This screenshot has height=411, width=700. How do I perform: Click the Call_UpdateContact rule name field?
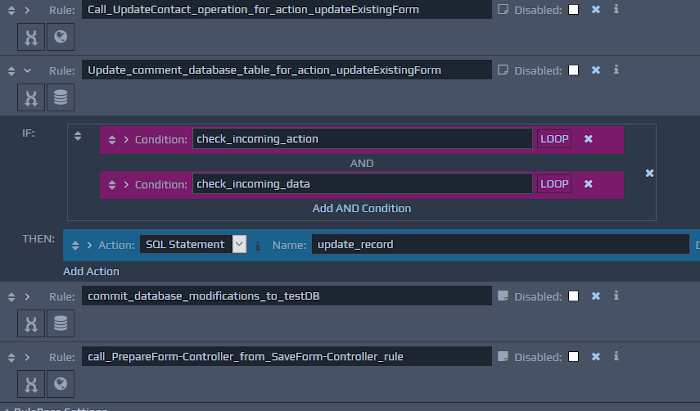(x=287, y=9)
